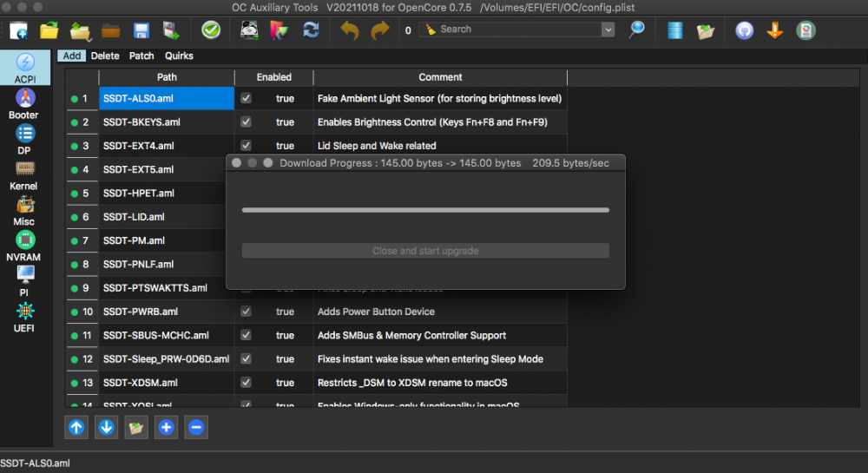Click the Enabled column header
Screen dimensions: 868x473
(273, 77)
